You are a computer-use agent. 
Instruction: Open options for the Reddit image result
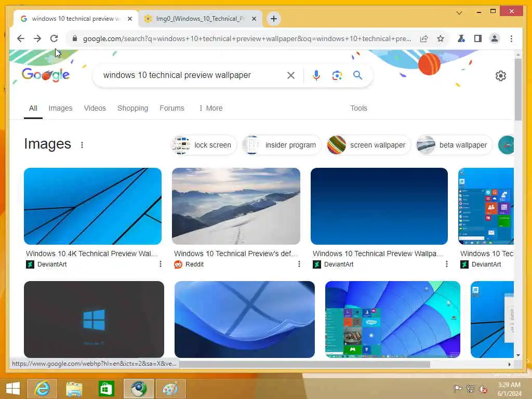pyautogui.click(x=299, y=264)
